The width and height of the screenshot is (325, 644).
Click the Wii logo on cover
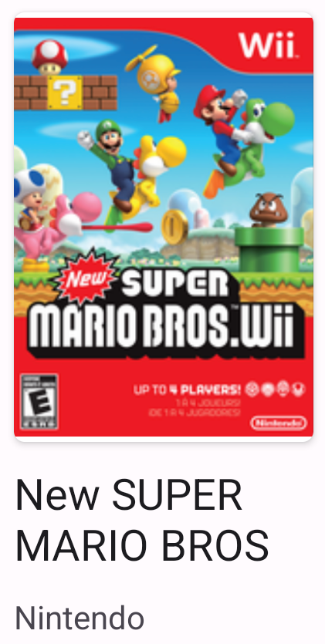point(266,45)
